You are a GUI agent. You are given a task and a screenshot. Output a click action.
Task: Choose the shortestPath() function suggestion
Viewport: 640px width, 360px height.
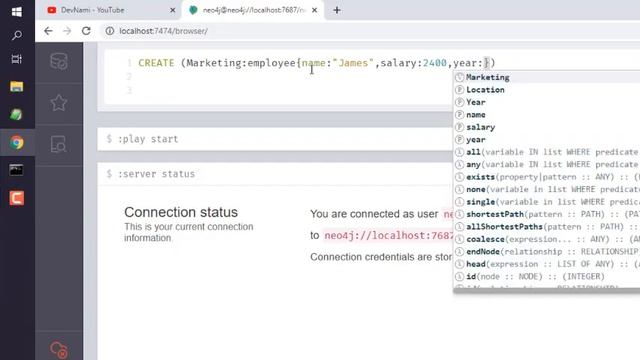pos(547,214)
